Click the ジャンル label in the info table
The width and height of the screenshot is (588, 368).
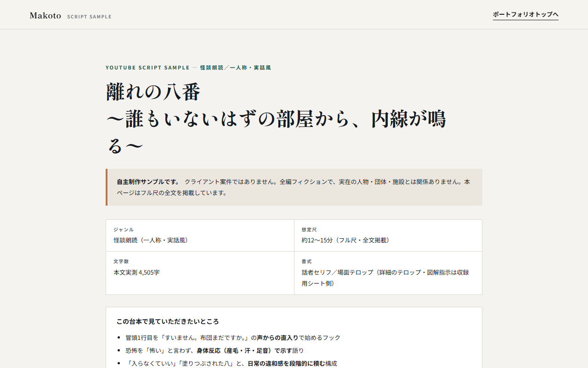(124, 230)
